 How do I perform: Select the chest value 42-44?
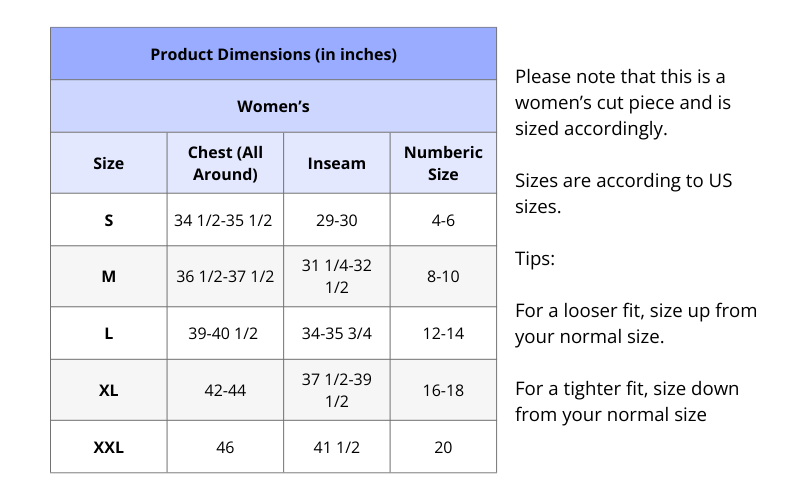point(225,390)
